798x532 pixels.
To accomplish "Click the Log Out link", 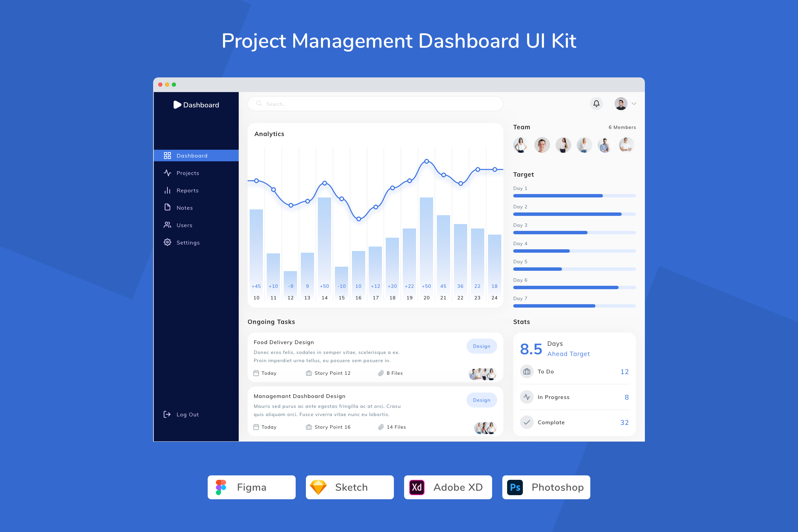I will (188, 414).
